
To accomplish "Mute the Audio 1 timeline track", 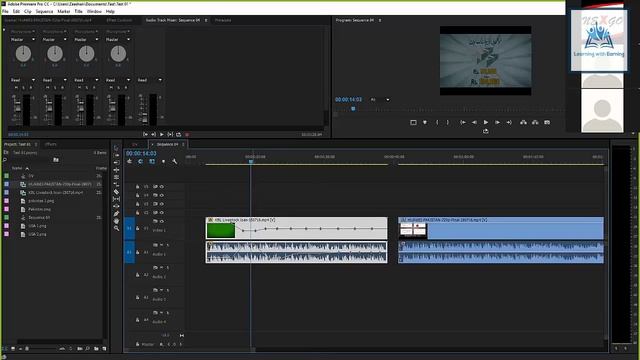I will [161, 245].
